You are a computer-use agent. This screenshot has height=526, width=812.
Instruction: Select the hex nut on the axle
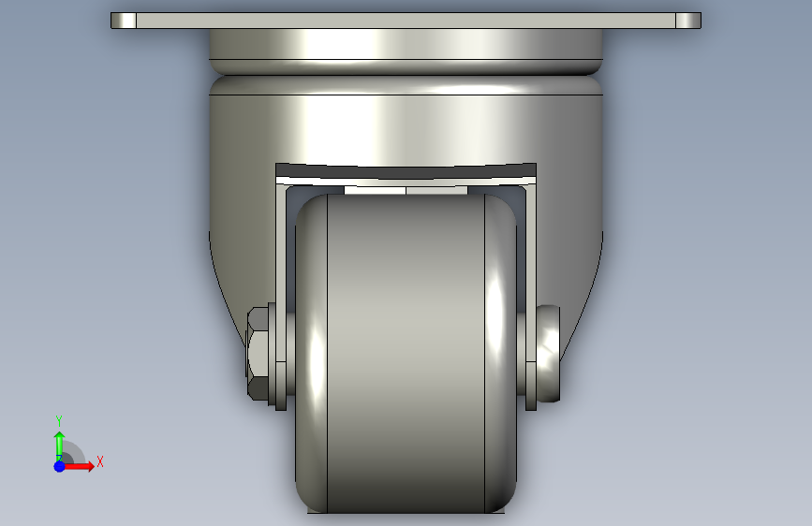pos(258,354)
